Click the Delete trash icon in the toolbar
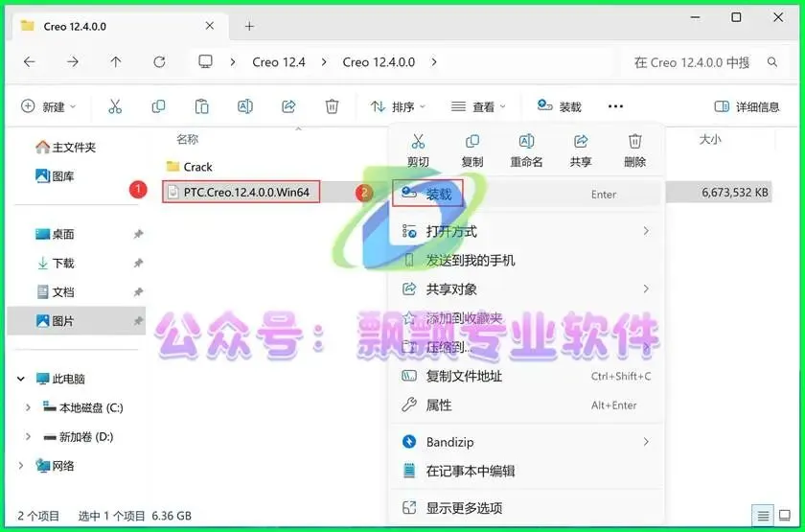805x532 pixels. pos(332,106)
